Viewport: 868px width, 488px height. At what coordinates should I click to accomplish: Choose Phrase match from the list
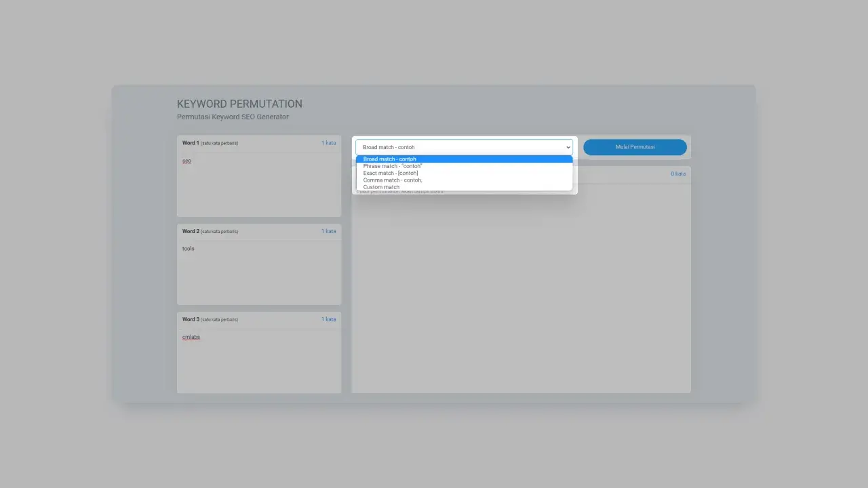coord(392,166)
